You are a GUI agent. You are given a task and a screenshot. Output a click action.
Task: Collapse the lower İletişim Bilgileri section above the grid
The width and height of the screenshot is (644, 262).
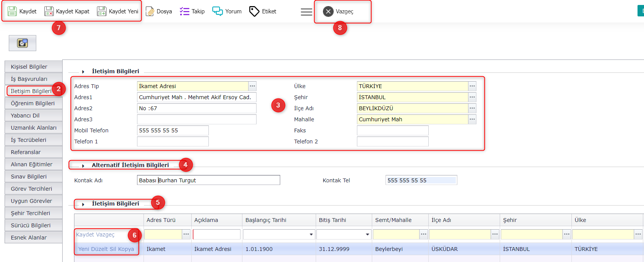pos(83,204)
